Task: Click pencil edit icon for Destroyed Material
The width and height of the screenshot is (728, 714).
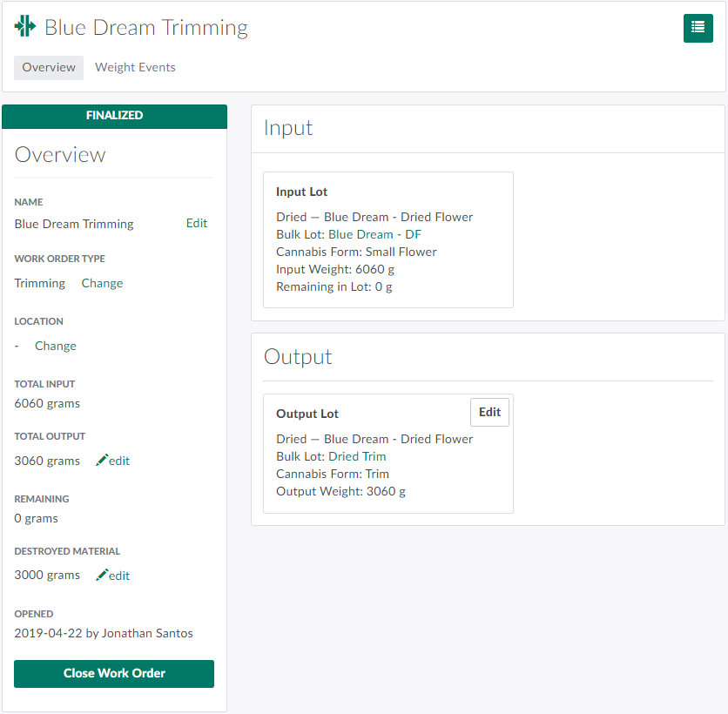Action: click(103, 575)
